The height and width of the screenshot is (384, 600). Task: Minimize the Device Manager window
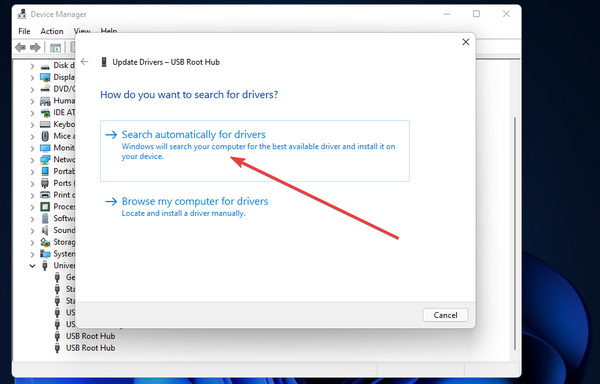447,14
